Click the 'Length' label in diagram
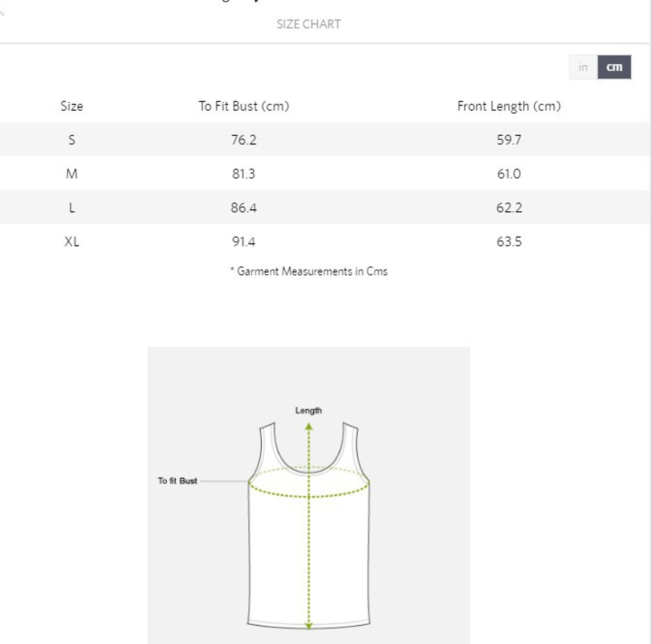This screenshot has height=644, width=652. click(x=309, y=411)
